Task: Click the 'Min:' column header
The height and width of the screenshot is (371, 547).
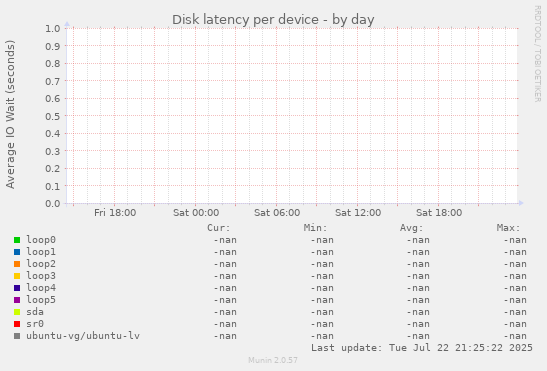Action: (x=315, y=228)
